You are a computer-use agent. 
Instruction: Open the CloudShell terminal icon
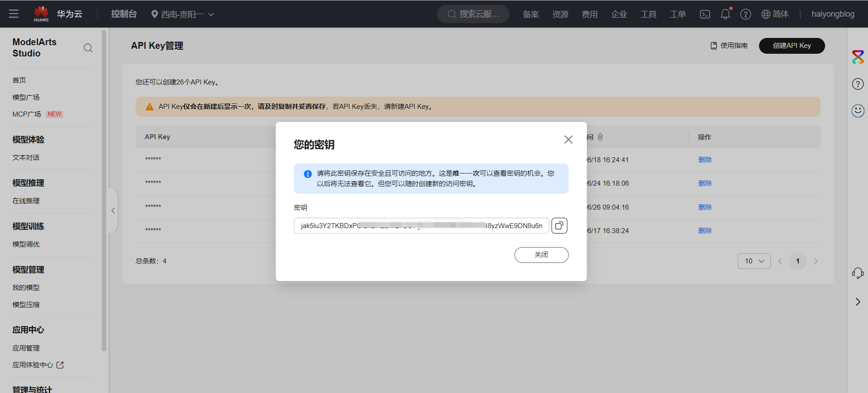pos(705,14)
